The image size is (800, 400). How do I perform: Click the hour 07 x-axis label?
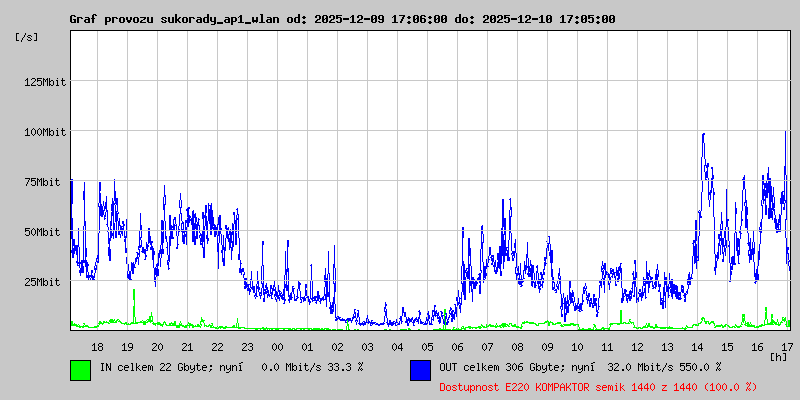(x=487, y=347)
